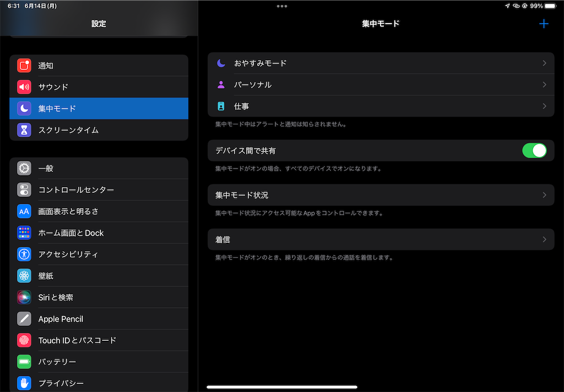Tap the 99% battery percentage text
The image size is (564, 392).
point(536,6)
